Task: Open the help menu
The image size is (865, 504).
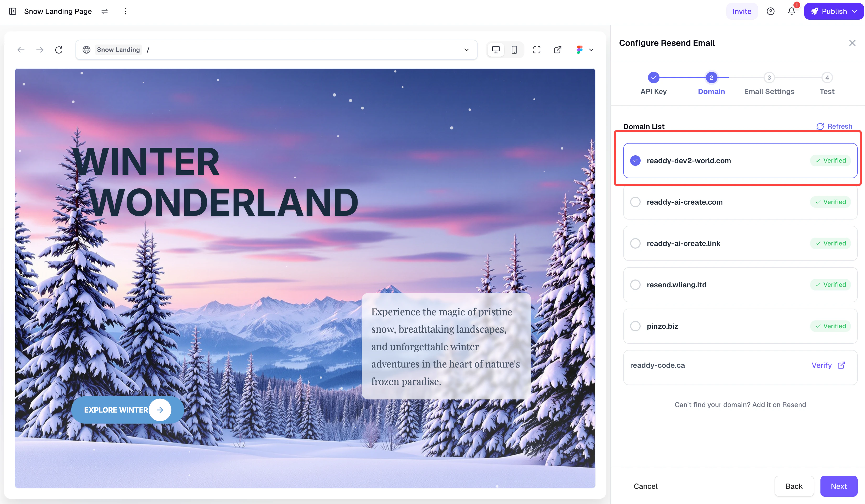Action: pos(770,11)
